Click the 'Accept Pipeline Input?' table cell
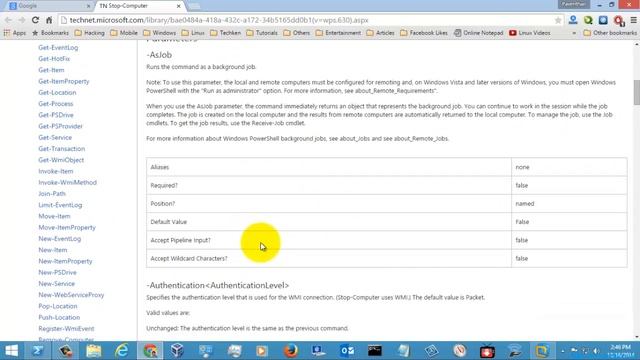The image size is (640, 360). click(329, 240)
